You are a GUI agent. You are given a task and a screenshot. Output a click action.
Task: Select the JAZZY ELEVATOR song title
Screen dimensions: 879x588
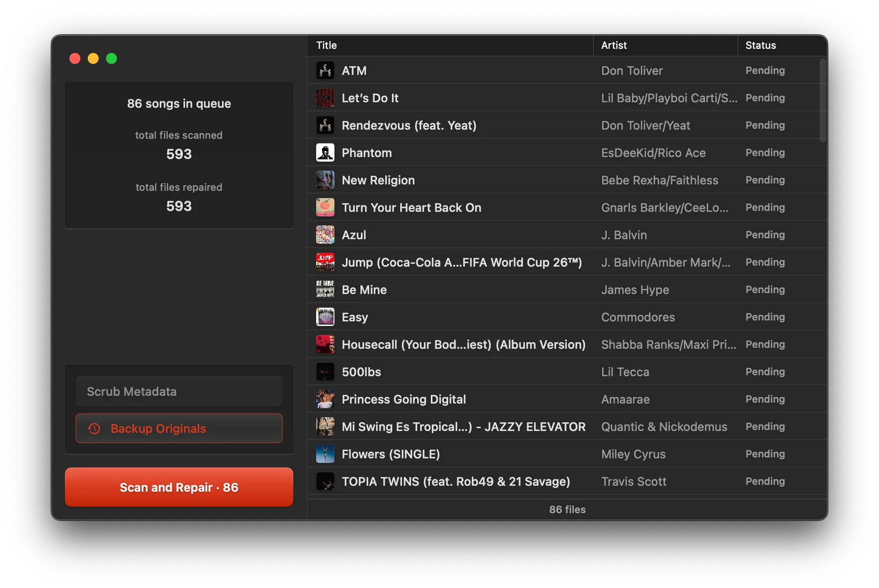(x=464, y=427)
